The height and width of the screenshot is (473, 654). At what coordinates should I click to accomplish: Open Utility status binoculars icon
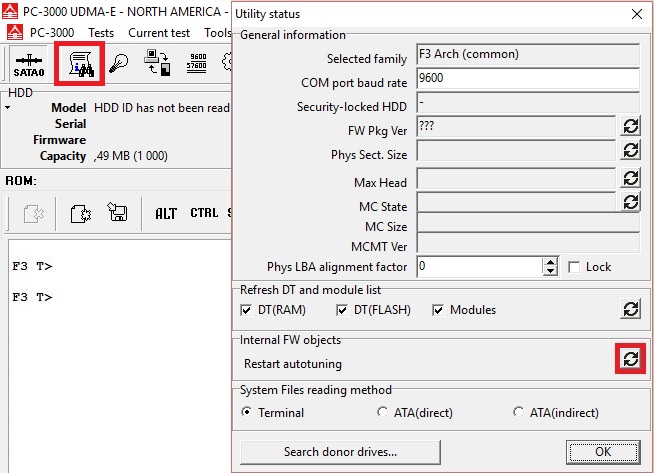coord(80,64)
